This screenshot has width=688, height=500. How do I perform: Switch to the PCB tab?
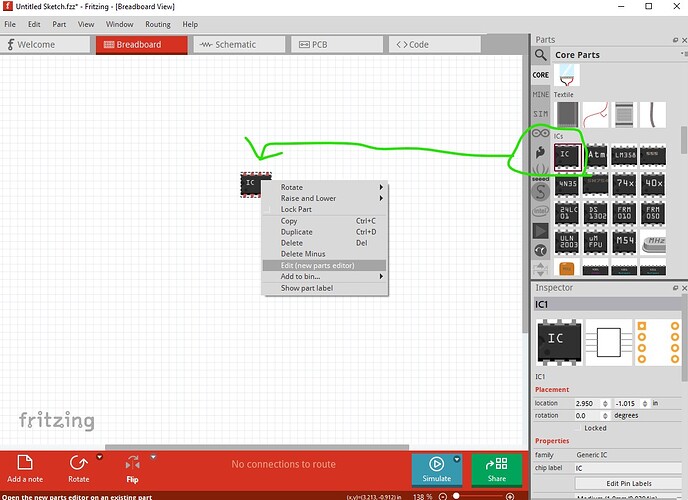coord(337,45)
